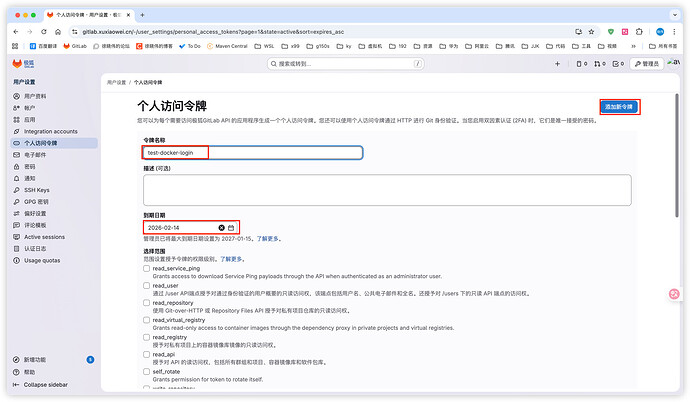The height and width of the screenshot is (402, 690).
Task: Check the read_repository scope
Action: pyautogui.click(x=147, y=301)
